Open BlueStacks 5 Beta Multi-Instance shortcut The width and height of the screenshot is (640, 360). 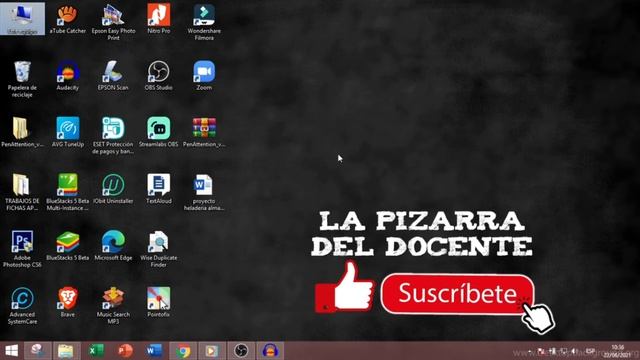click(x=68, y=193)
